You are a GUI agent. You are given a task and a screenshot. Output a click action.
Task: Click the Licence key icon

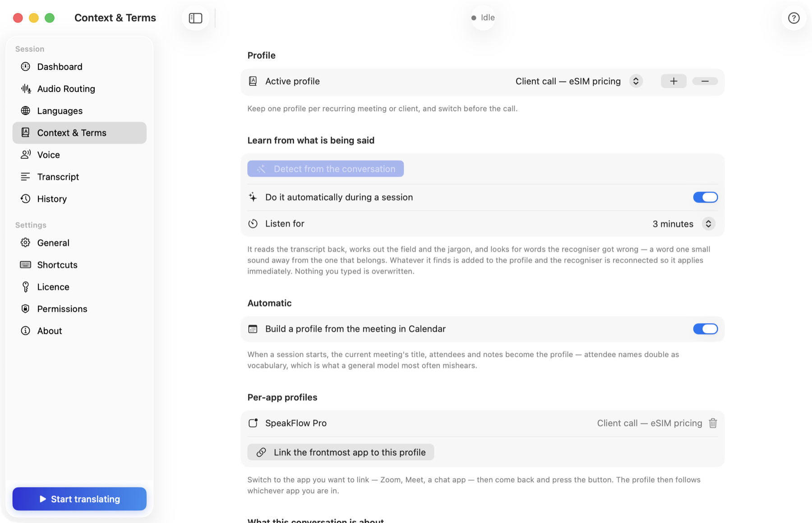[x=26, y=287]
